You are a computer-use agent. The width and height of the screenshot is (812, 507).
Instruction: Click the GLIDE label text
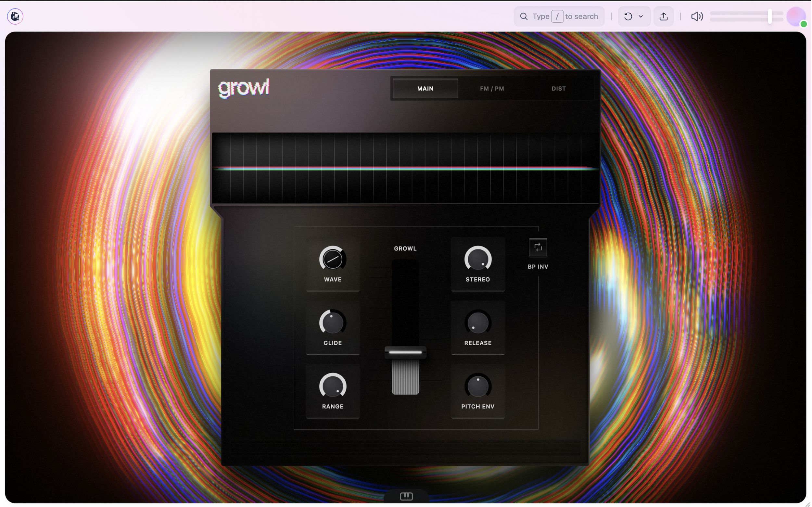point(333,343)
